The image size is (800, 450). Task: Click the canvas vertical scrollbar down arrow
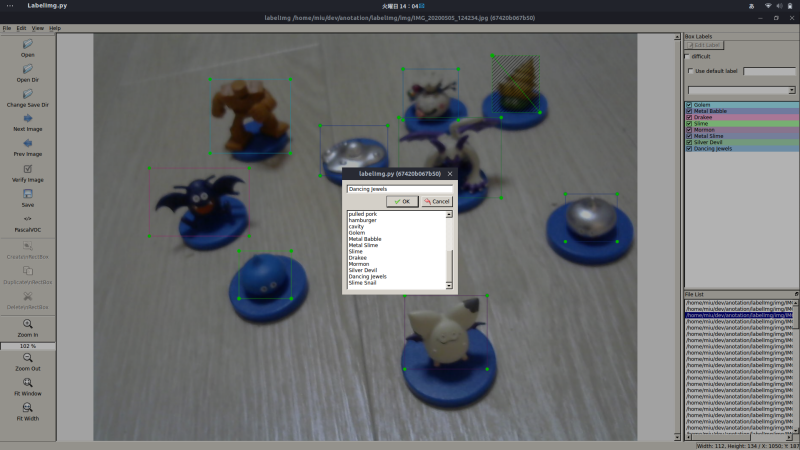pos(677,437)
